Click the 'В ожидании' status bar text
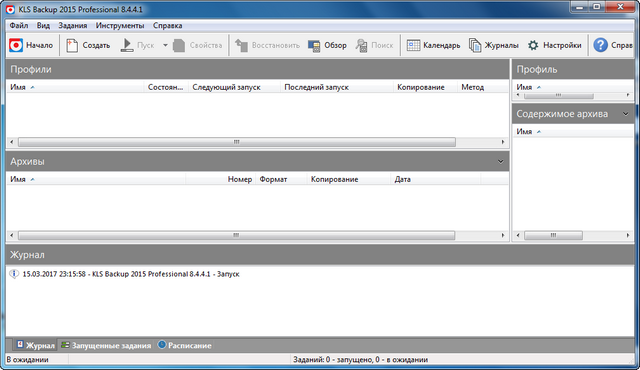 click(27, 359)
